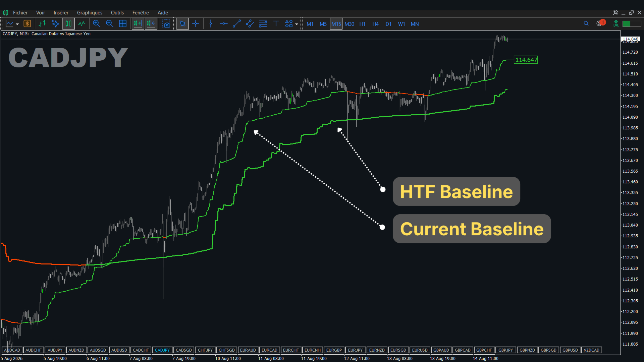
Task: Click the zoom out magnifier icon
Action: click(x=110, y=24)
